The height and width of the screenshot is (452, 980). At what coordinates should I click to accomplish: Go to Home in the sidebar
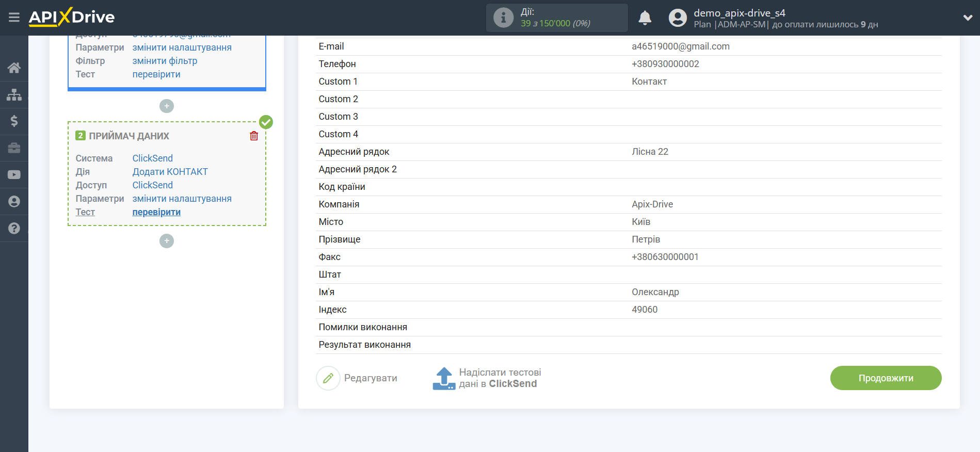pos(14,68)
